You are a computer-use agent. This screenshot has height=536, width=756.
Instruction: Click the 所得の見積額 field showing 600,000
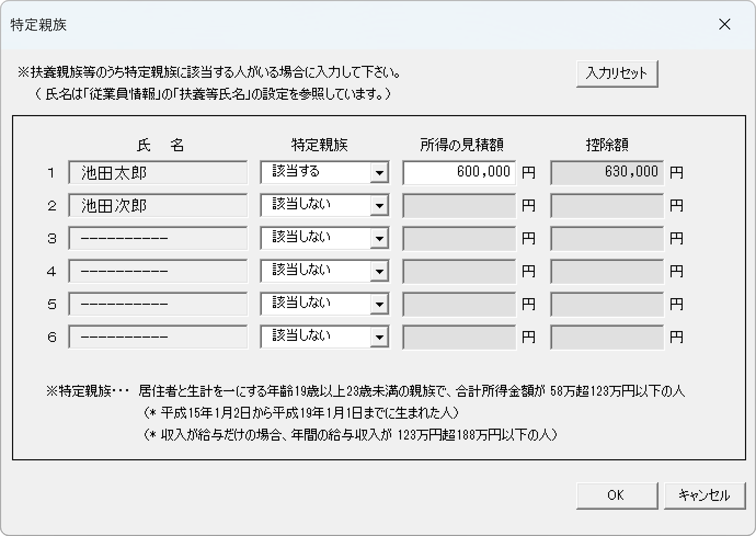pyautogui.click(x=459, y=173)
